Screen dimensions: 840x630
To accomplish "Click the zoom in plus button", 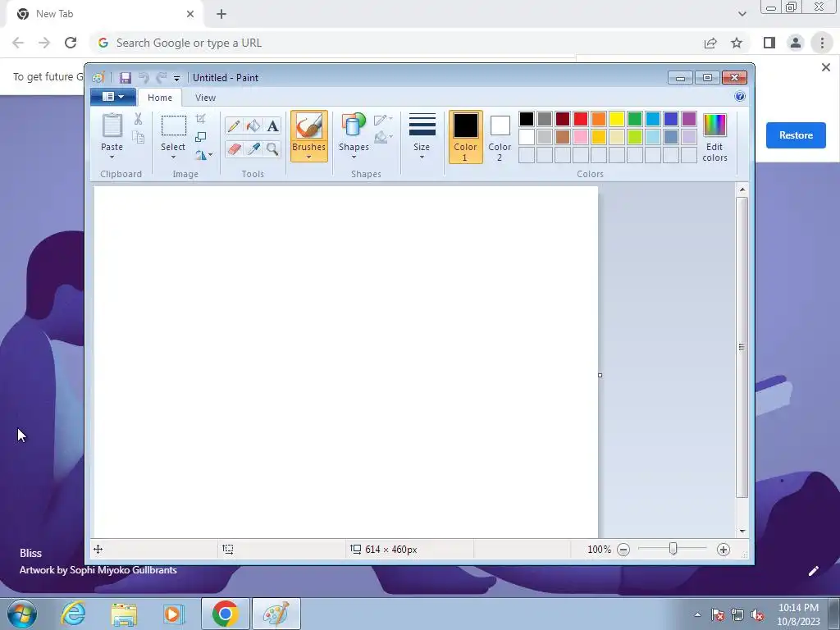I will click(x=724, y=550).
